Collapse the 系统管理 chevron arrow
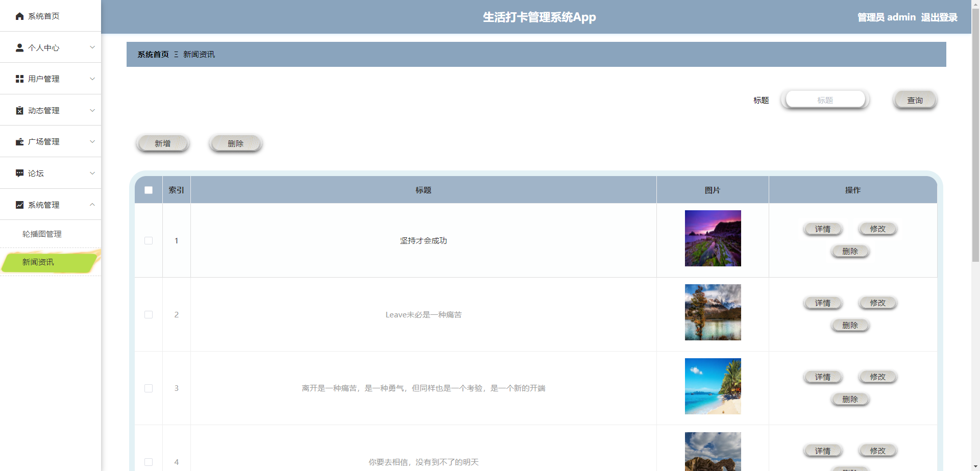Image resolution: width=980 pixels, height=471 pixels. pos(92,205)
